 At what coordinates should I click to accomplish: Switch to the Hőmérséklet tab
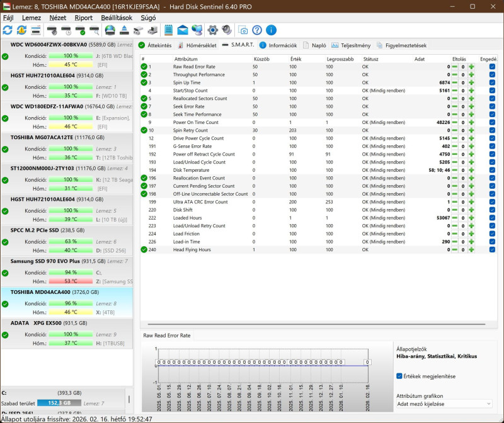(x=197, y=45)
